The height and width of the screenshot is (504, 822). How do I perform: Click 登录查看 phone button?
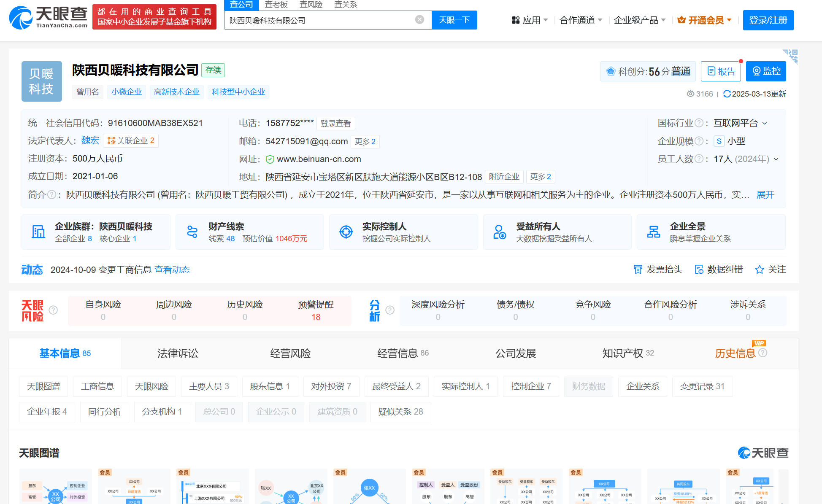point(335,124)
